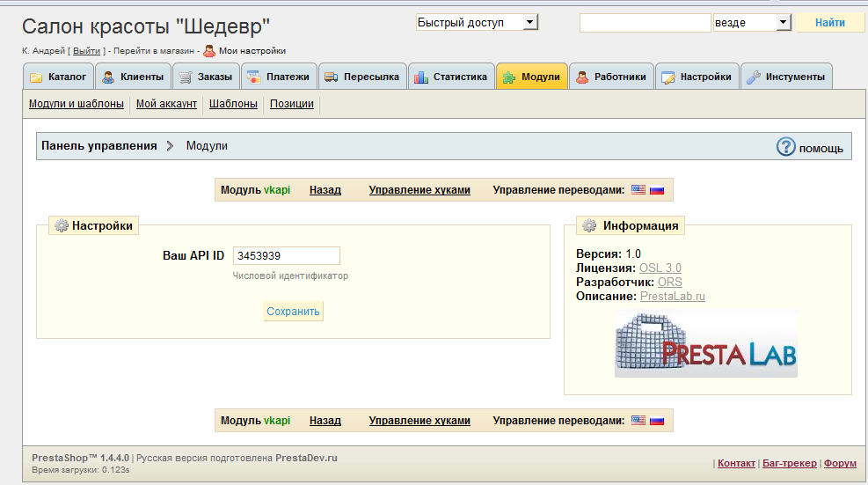Click top Управление хуками link
Viewport: 868px width, 485px height.
click(419, 190)
